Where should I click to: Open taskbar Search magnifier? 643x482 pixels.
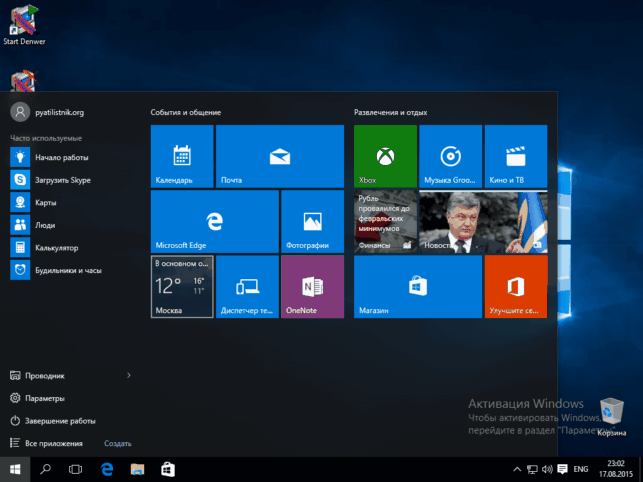point(46,469)
